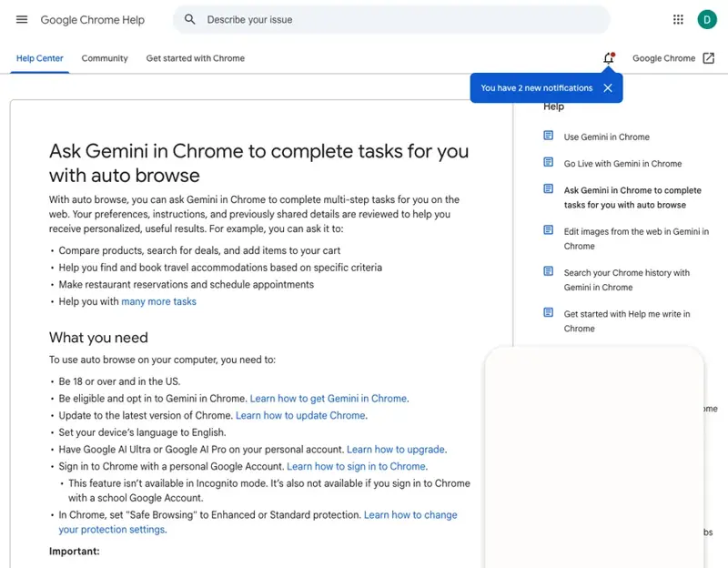Open Learn how to update Chrome link
Image resolution: width=728 pixels, height=568 pixels.
(x=301, y=416)
